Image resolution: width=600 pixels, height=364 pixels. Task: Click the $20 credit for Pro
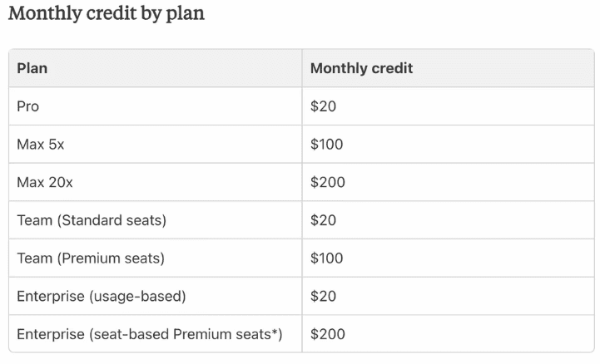[x=323, y=106]
